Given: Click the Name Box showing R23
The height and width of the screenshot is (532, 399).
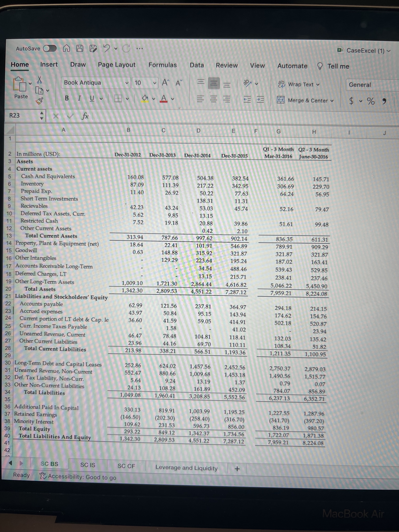Looking at the screenshot, I should pyautogui.click(x=22, y=116).
